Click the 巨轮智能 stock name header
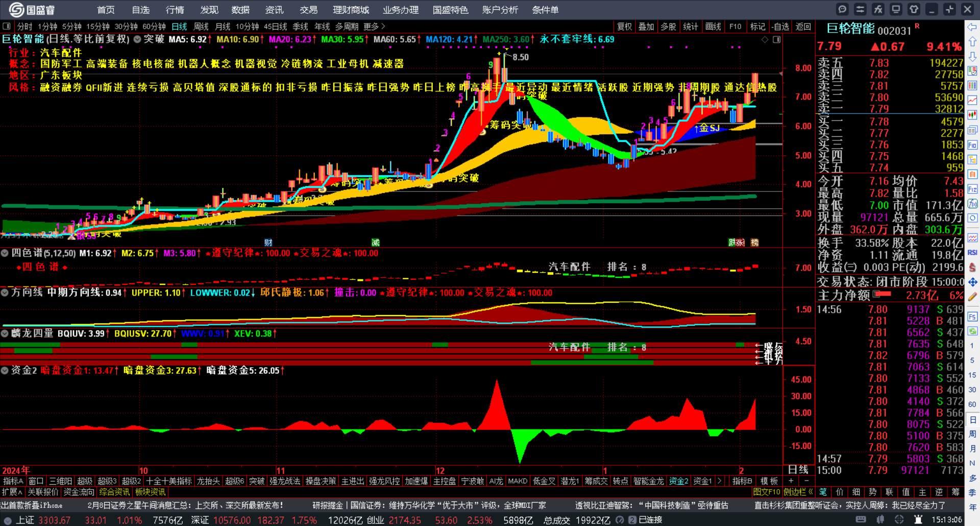 tap(850, 29)
